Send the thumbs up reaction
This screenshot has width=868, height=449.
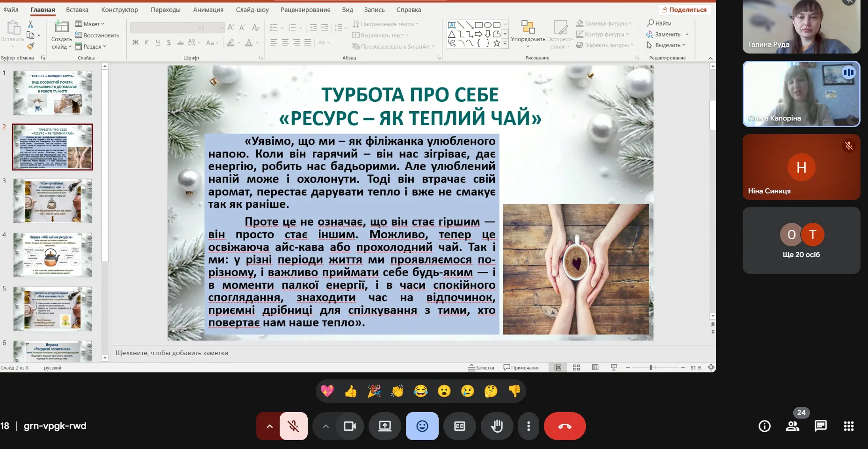[x=351, y=391]
